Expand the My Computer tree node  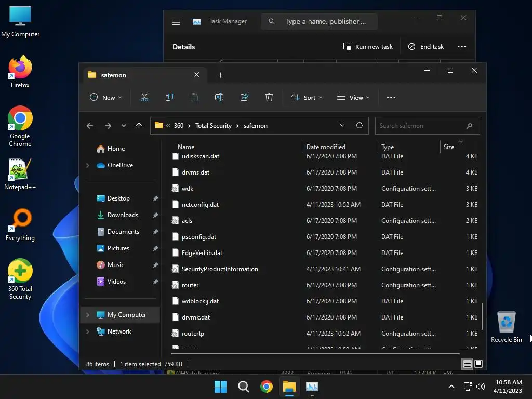click(x=87, y=315)
